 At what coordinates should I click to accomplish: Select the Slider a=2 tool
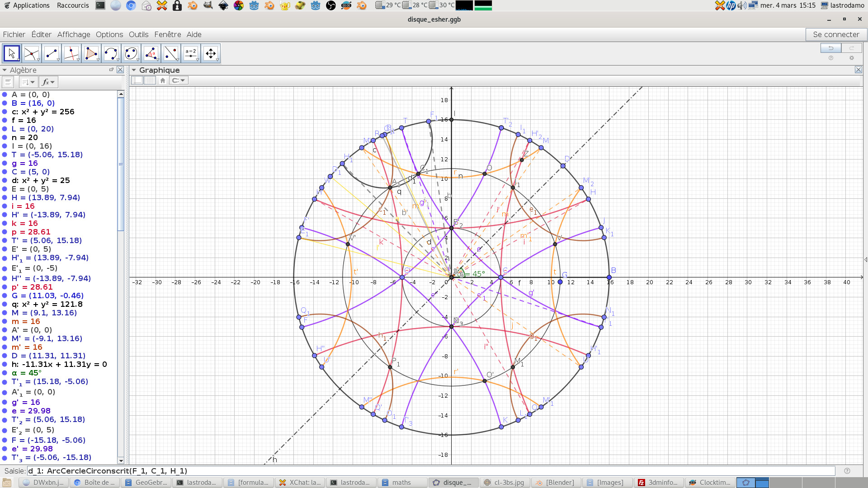191,53
